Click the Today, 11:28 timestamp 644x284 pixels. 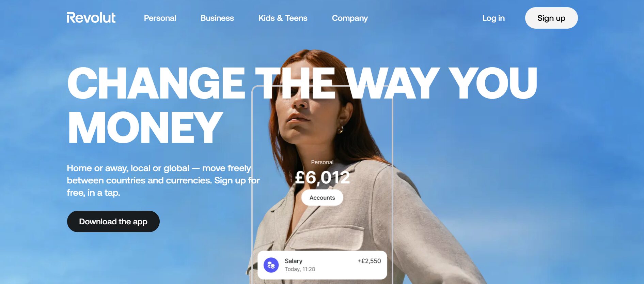pos(300,269)
